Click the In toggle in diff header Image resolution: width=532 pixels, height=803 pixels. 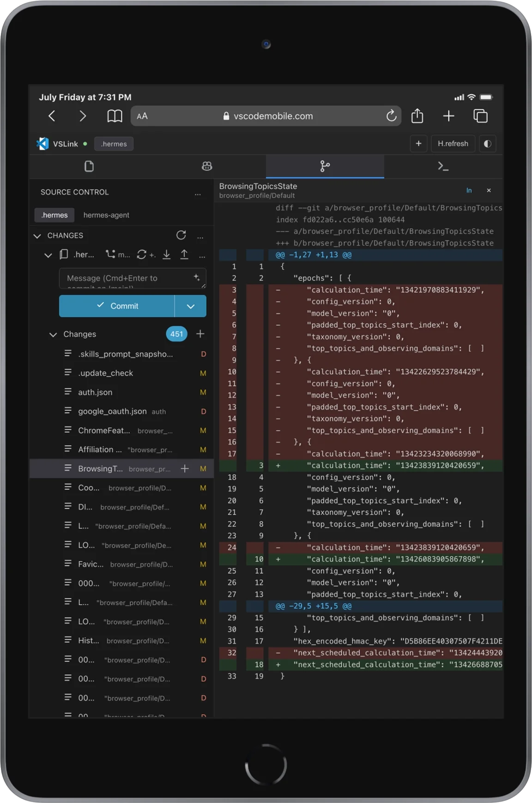[469, 190]
